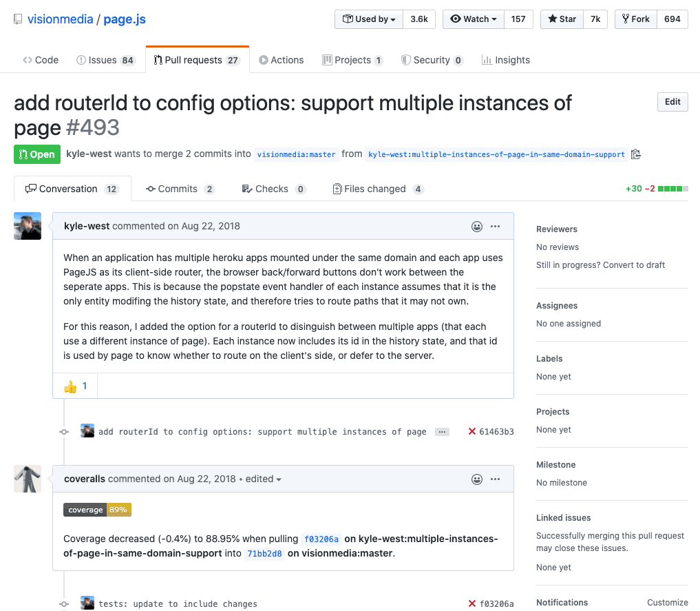Open 'add routerId to config options' commit message

pyautogui.click(x=262, y=431)
